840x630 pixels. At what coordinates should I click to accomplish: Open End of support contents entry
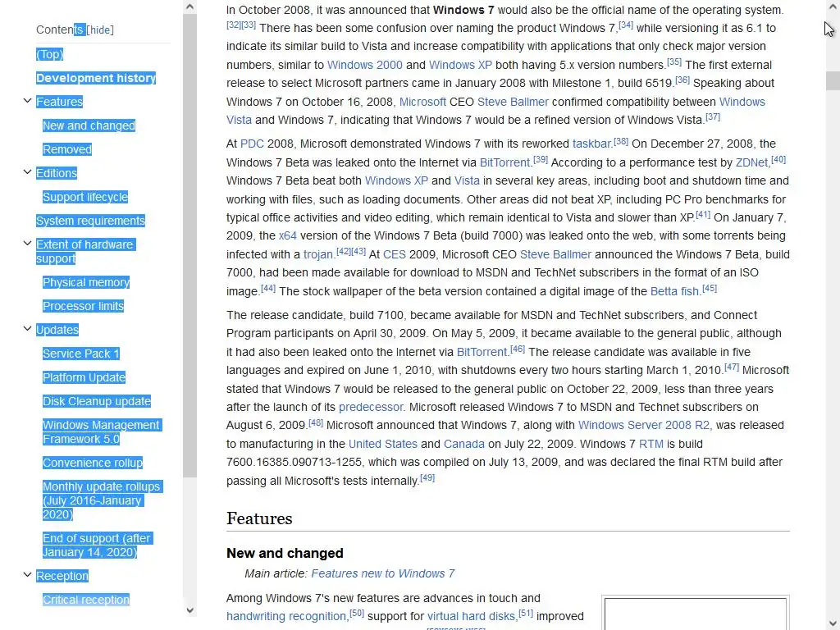[x=98, y=545]
